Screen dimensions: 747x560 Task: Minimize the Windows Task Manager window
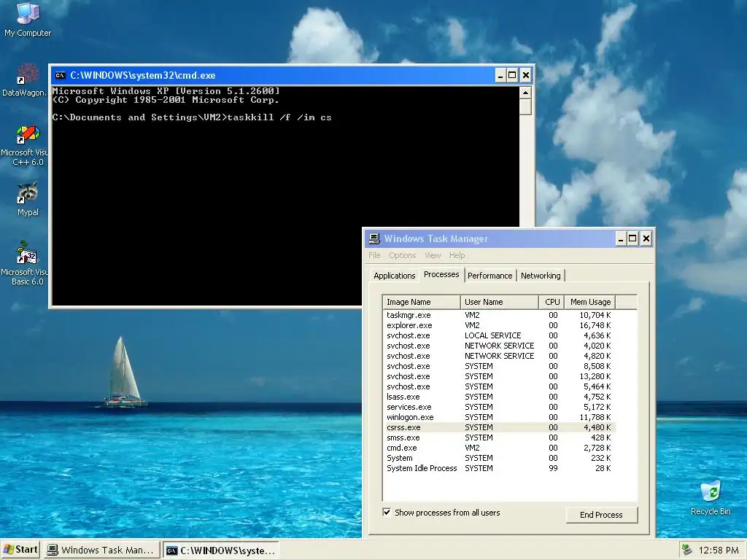click(x=620, y=238)
